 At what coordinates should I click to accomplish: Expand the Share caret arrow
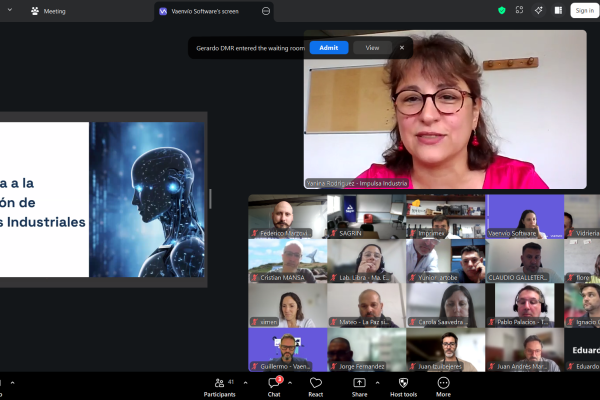(x=380, y=381)
